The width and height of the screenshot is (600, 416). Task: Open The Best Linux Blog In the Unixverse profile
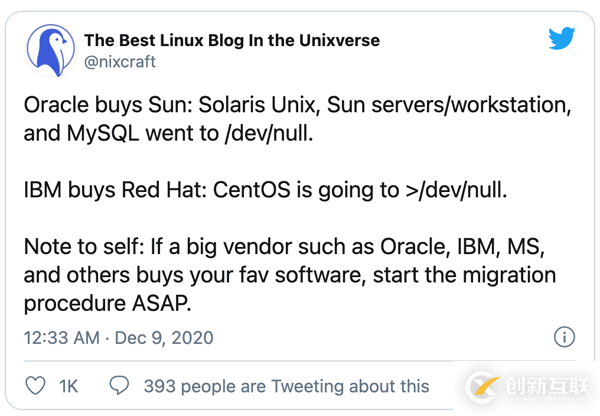(x=231, y=40)
